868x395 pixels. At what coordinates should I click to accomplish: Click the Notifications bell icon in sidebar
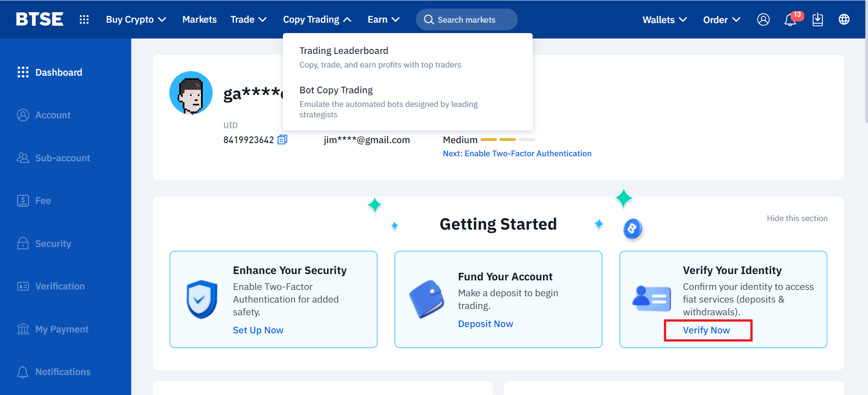coord(23,372)
